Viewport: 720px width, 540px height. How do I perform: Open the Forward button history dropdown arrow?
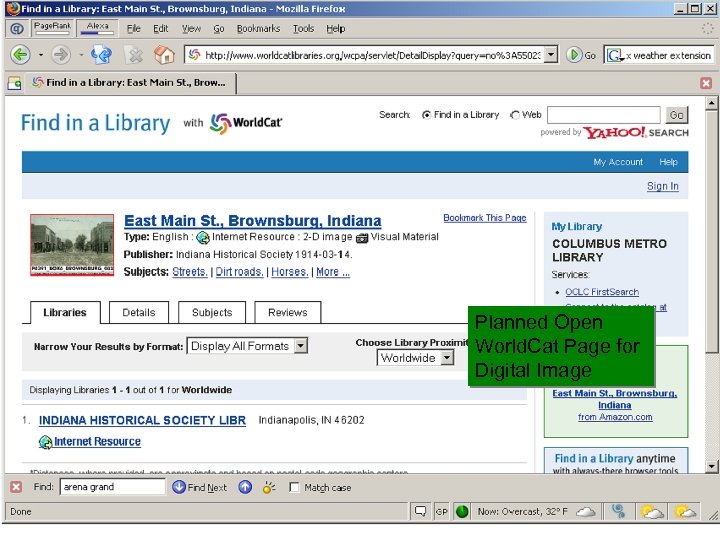coord(81,56)
